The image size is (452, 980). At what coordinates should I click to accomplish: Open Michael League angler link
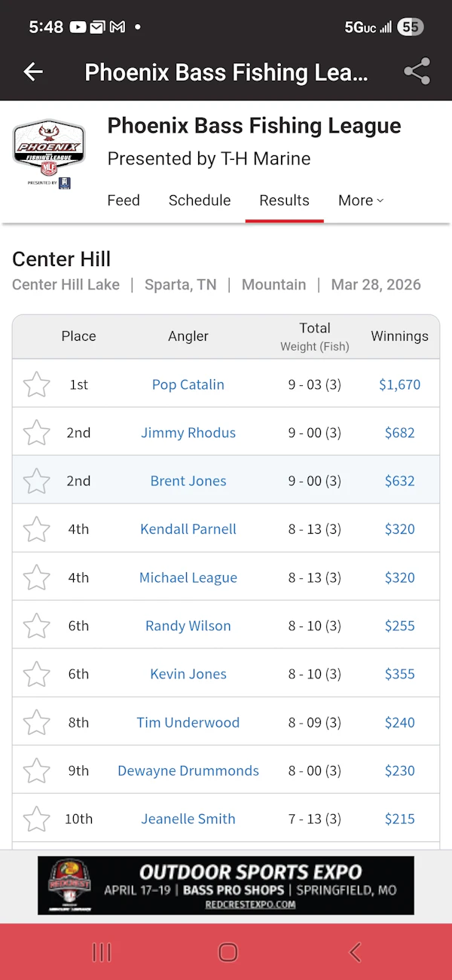tap(188, 577)
